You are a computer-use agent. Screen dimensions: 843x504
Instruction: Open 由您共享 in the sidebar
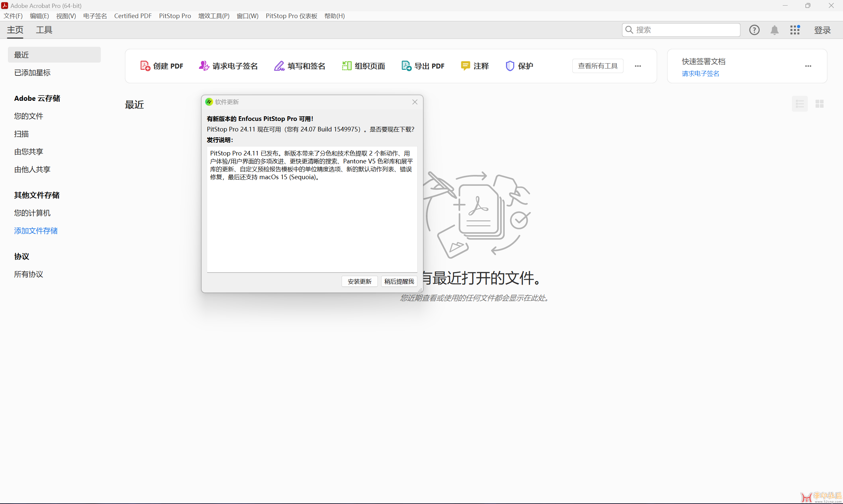pyautogui.click(x=29, y=152)
